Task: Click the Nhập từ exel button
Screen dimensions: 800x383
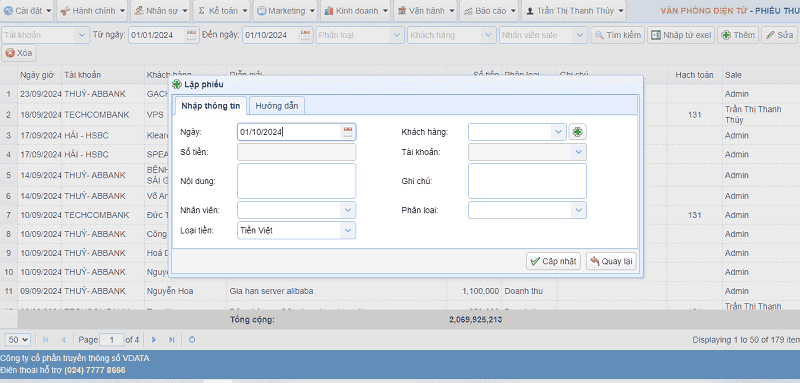Action: [681, 35]
